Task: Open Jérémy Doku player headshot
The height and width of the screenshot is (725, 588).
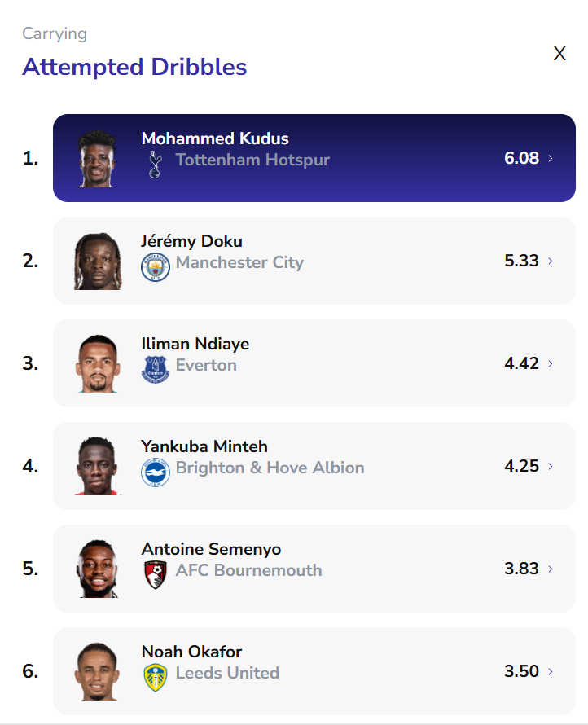Action: click(x=97, y=261)
